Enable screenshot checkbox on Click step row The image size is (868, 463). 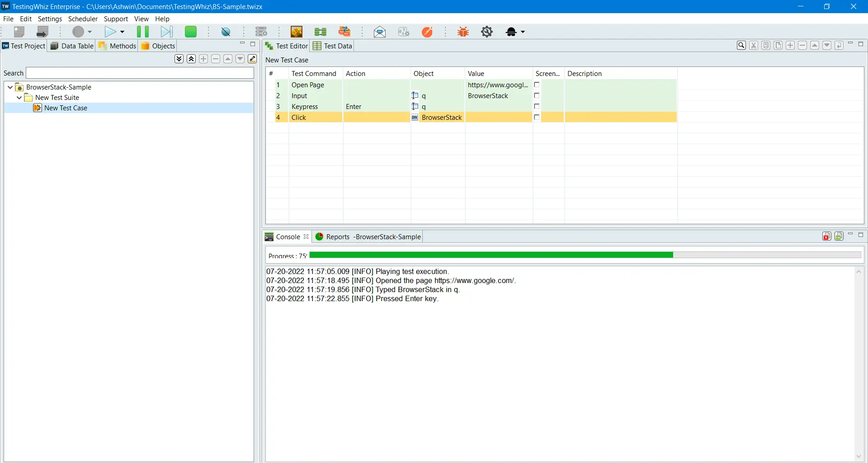pos(537,118)
